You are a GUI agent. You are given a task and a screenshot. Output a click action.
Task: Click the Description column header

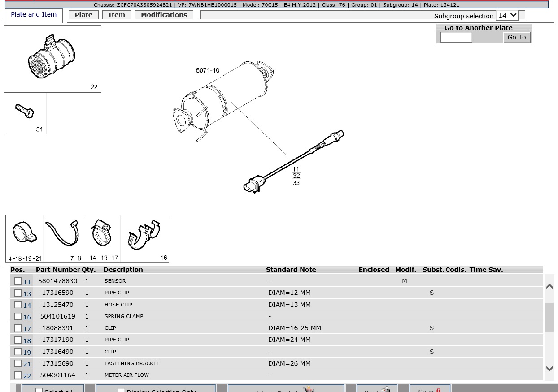coord(123,270)
